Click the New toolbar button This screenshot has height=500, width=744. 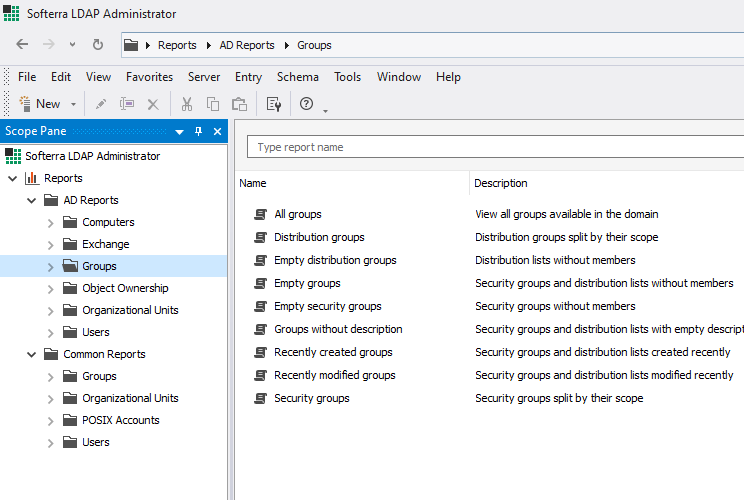click(40, 103)
